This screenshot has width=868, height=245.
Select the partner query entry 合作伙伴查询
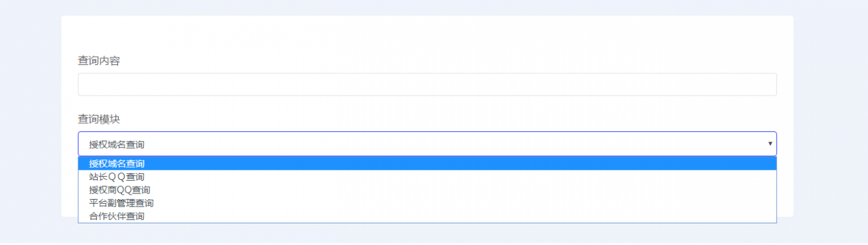pyautogui.click(x=427, y=217)
